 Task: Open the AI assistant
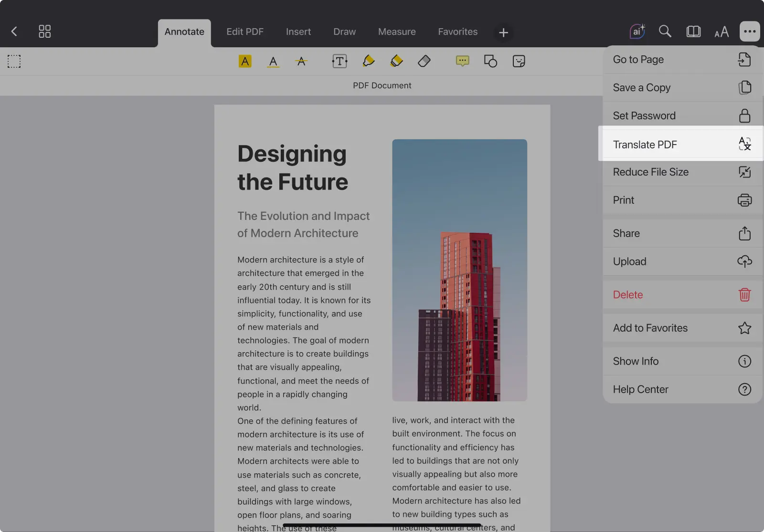[x=637, y=31]
